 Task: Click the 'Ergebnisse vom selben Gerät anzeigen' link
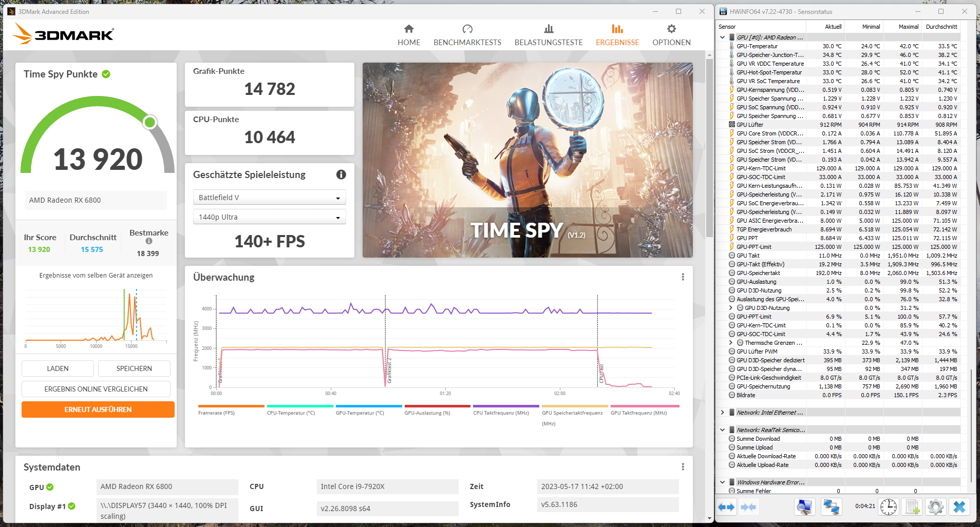pos(96,276)
